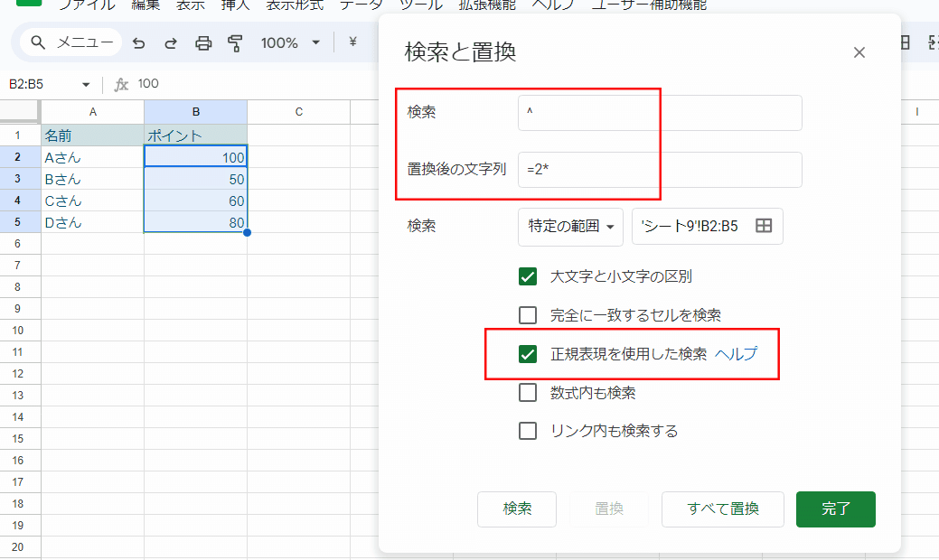Click cell ポイント in header row
The height and width of the screenshot is (560, 939).
[196, 135]
